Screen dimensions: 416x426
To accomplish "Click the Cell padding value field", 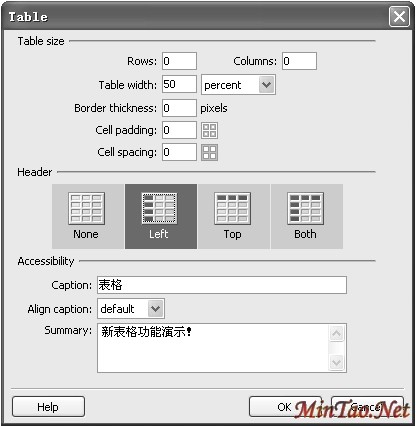I will click(x=179, y=130).
